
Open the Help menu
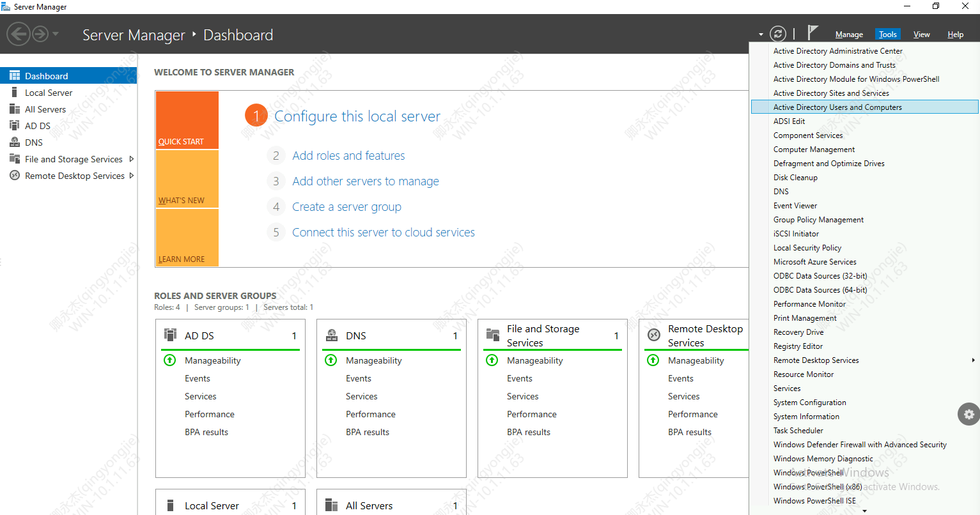(x=955, y=35)
